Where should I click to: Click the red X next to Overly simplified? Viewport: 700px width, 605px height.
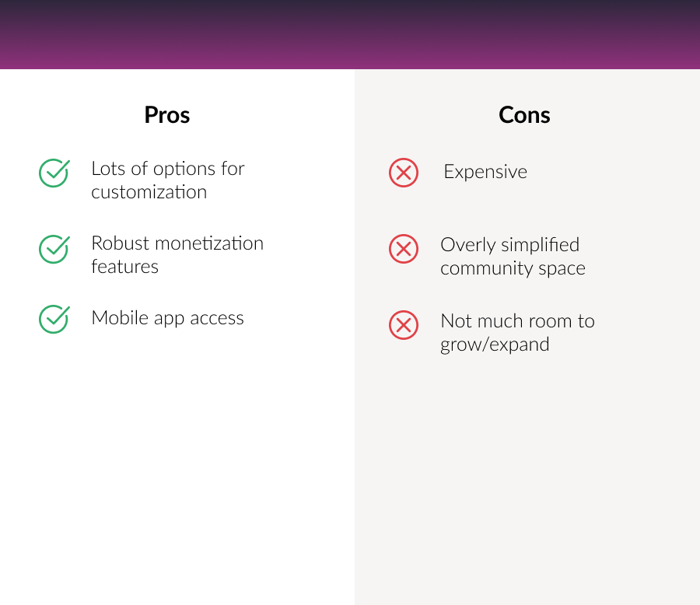click(x=404, y=249)
